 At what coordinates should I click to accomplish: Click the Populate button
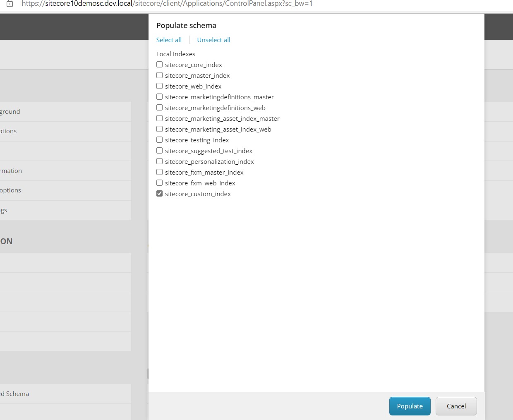point(410,406)
